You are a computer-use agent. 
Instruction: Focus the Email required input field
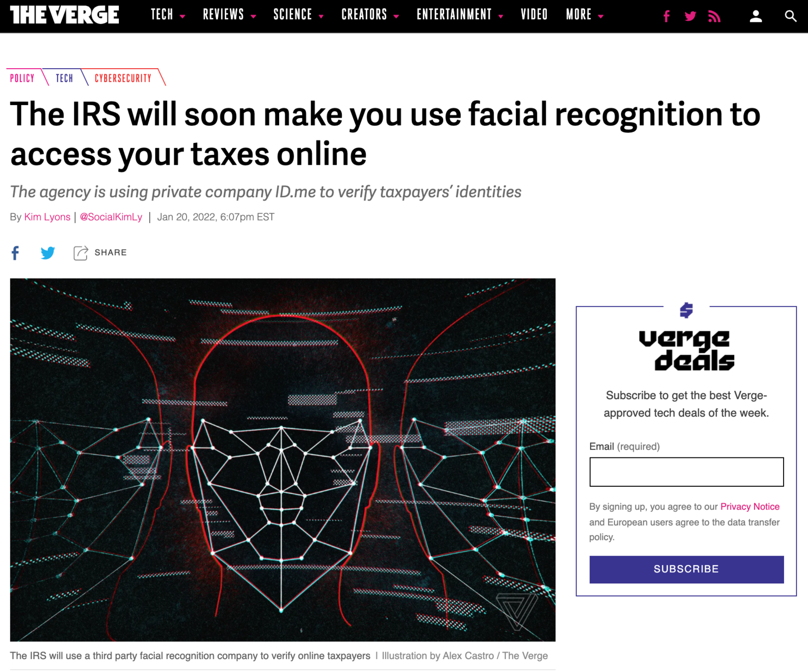tap(687, 472)
